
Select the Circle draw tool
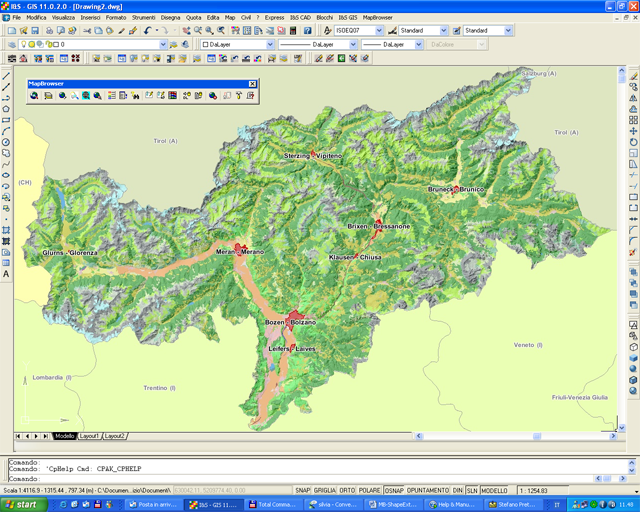tap(7, 142)
